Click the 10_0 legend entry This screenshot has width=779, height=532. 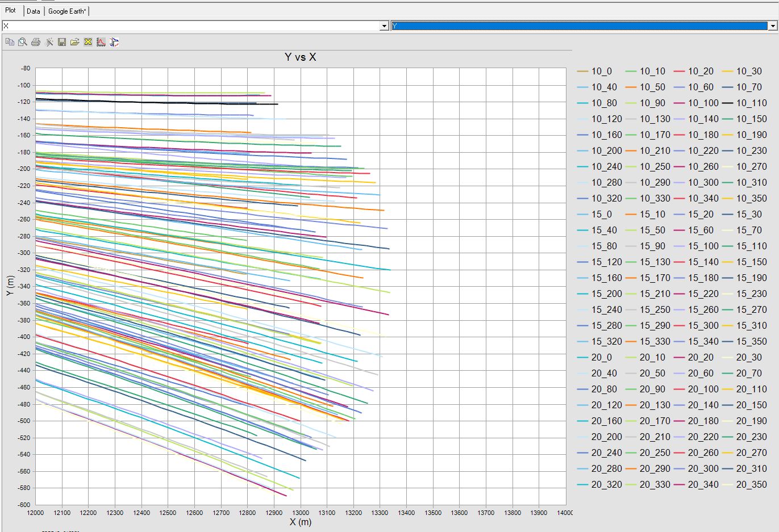tap(601, 72)
